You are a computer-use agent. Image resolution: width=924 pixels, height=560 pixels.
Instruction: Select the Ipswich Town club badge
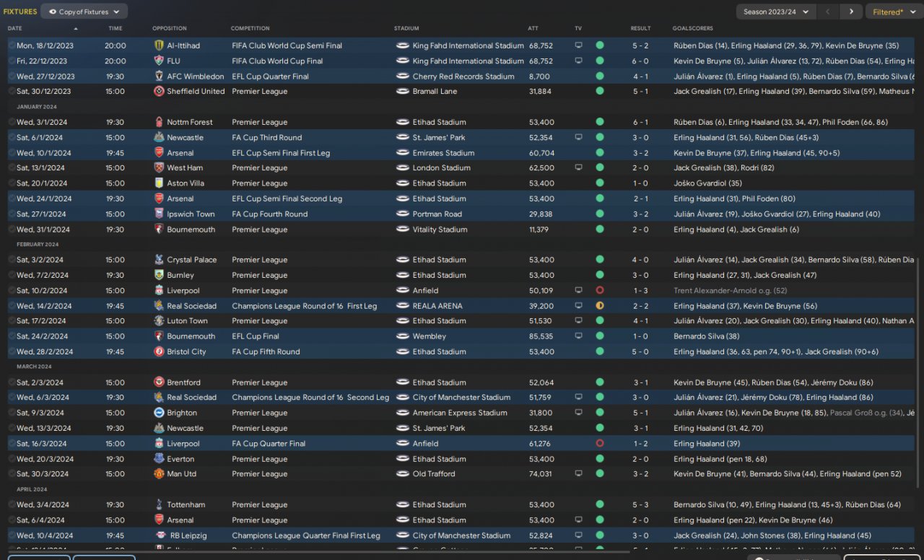pyautogui.click(x=159, y=214)
